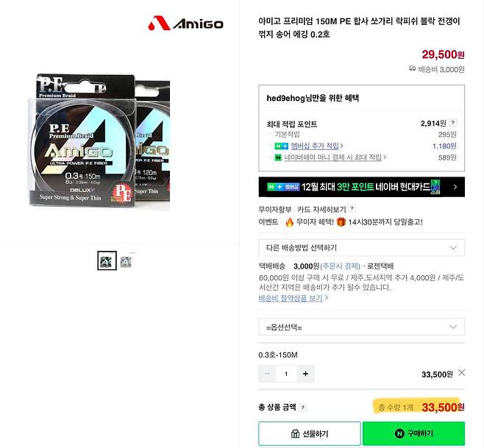
Task: Click the delivery truck icon by 배송비
Action: [x=412, y=68]
